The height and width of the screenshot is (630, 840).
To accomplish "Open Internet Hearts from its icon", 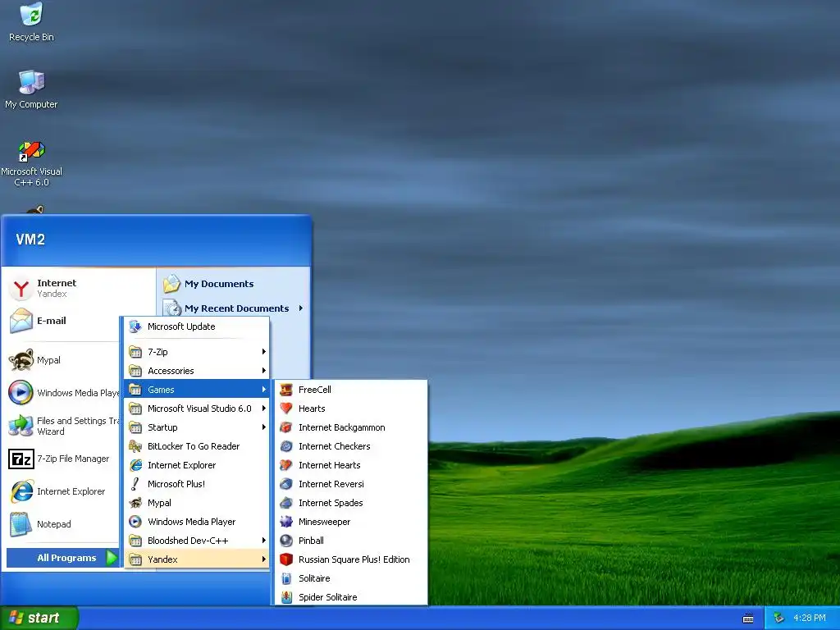I will (x=286, y=465).
